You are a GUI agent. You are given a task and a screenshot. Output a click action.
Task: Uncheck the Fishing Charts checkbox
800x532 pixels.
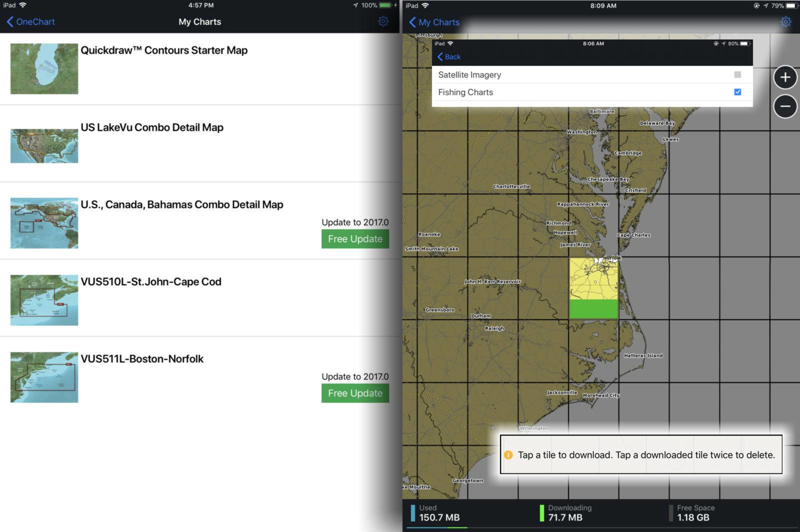[x=737, y=92]
